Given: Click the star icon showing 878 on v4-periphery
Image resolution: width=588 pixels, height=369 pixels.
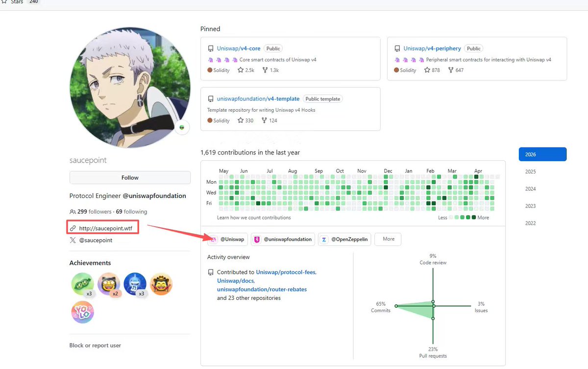Looking at the screenshot, I should pos(427,70).
